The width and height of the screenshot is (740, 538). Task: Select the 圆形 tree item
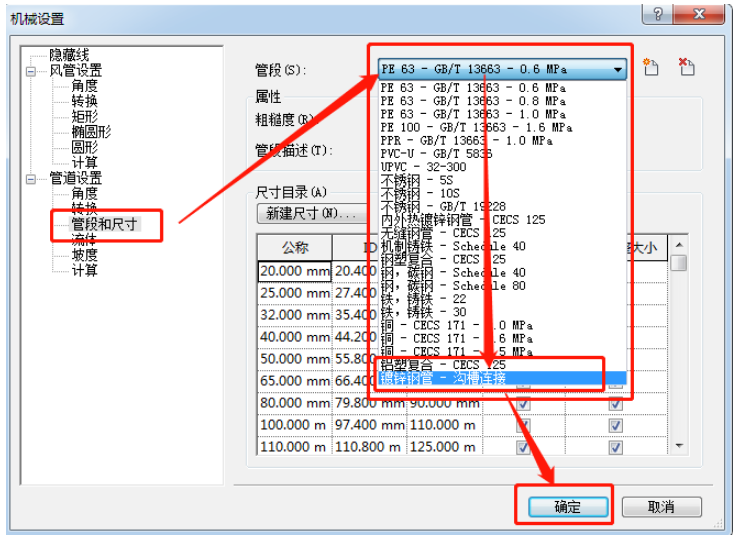[84, 147]
